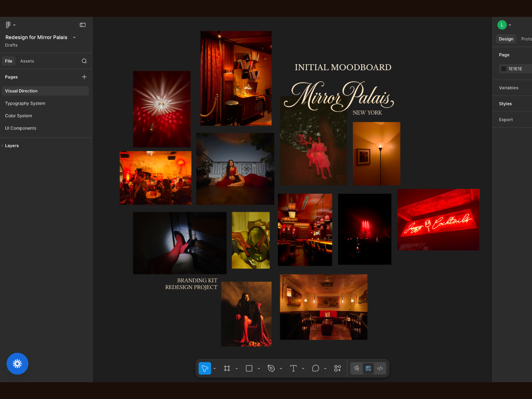This screenshot has height=399, width=532.
Task: Select the NEW YORK text layer
Action: (367, 113)
